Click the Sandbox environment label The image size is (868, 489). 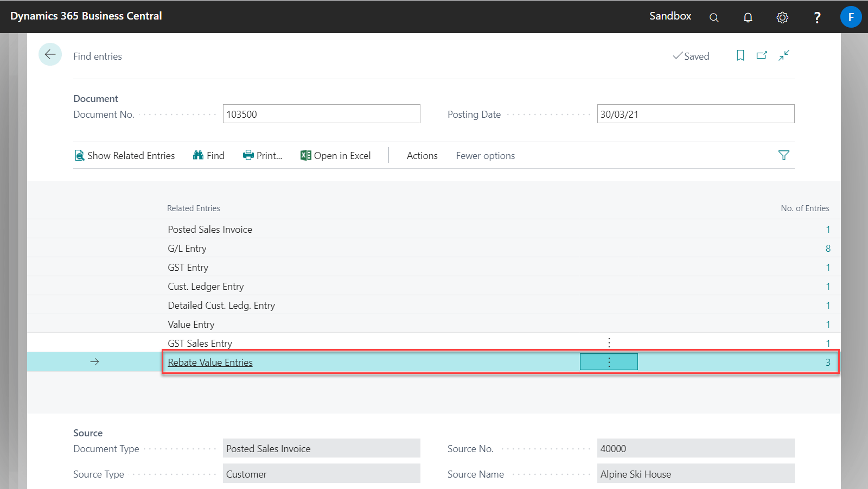671,16
